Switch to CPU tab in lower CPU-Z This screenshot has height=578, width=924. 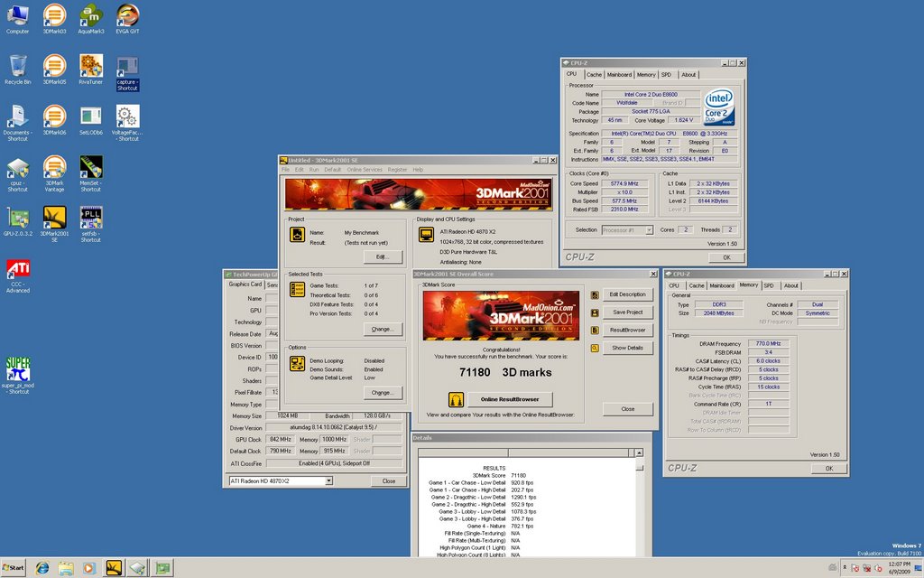click(673, 285)
